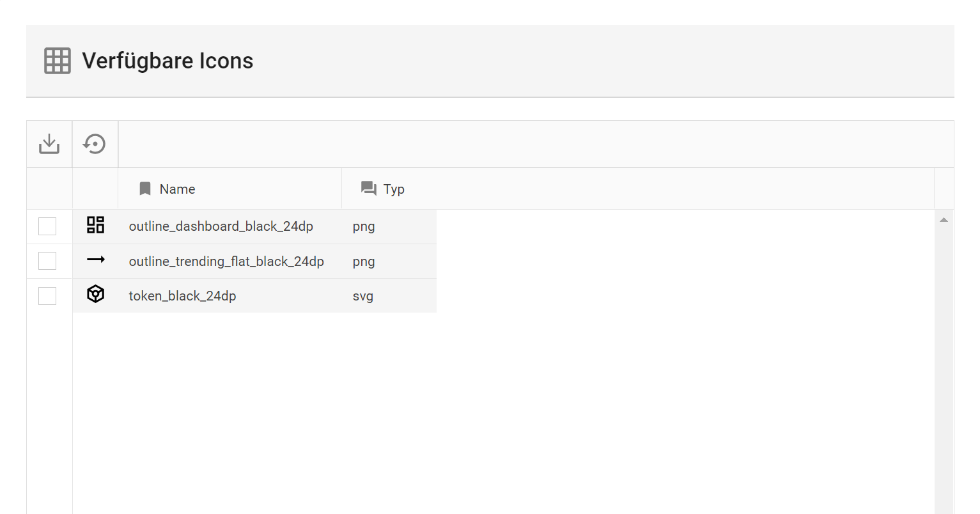
Task: Sort by the Typ column header
Action: pos(394,189)
